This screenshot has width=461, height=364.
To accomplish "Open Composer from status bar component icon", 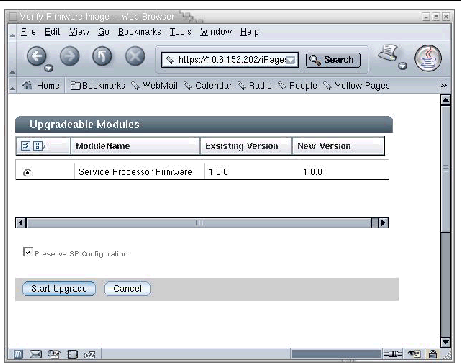I will 54,354.
